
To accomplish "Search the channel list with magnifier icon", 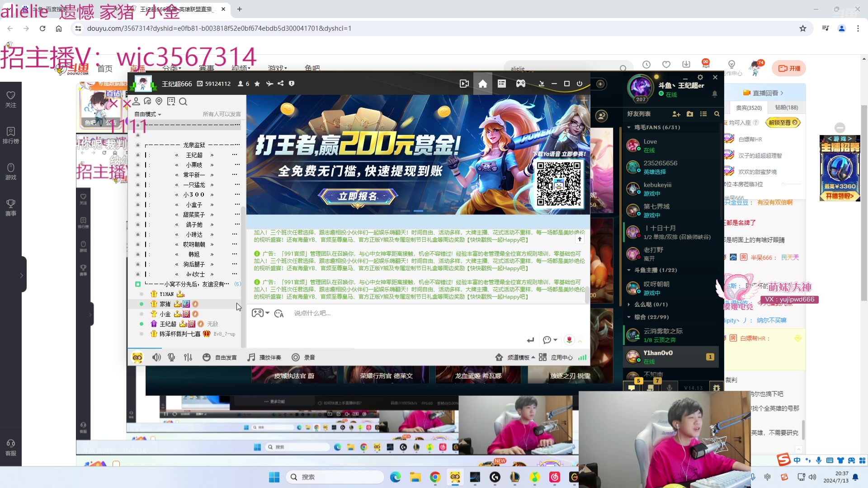I will (x=183, y=101).
